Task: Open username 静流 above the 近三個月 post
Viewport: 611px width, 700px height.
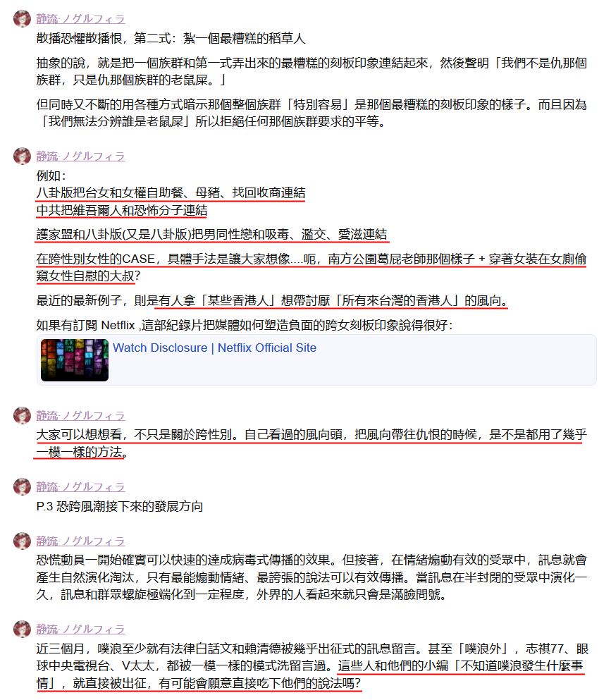Action: (x=80, y=629)
